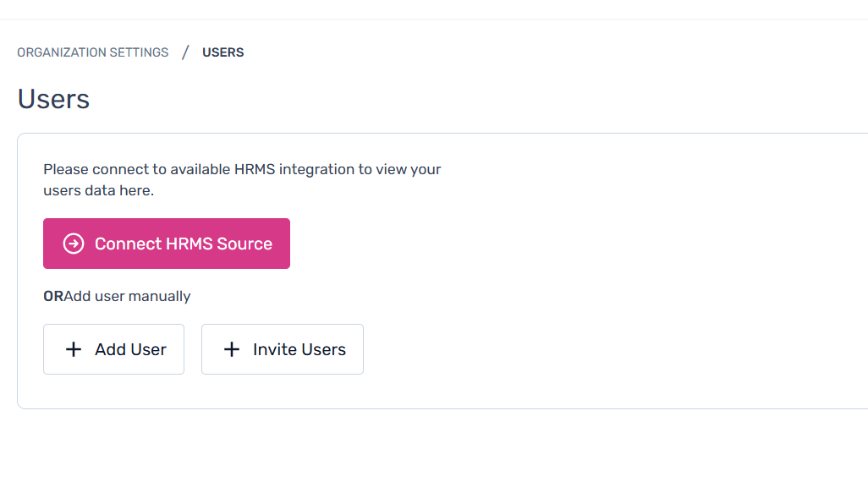Screen dimensions: 868x482
Task: Click the 'Invite Users' label text
Action: 299,349
